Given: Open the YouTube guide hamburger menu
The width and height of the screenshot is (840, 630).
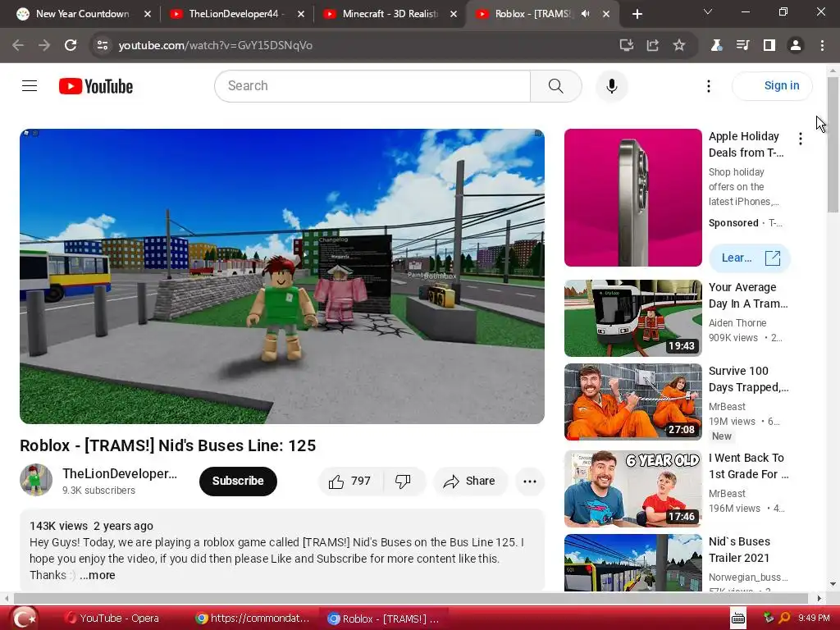Looking at the screenshot, I should pyautogui.click(x=30, y=85).
